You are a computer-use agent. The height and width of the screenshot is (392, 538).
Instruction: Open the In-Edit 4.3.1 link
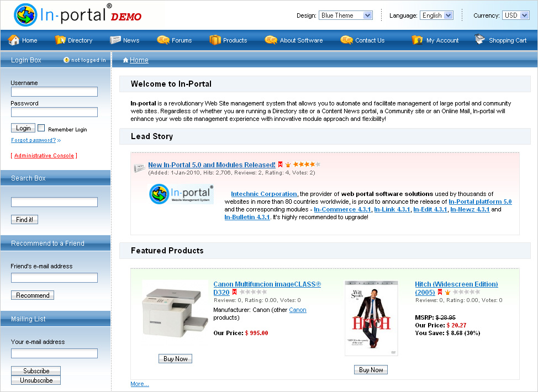430,209
